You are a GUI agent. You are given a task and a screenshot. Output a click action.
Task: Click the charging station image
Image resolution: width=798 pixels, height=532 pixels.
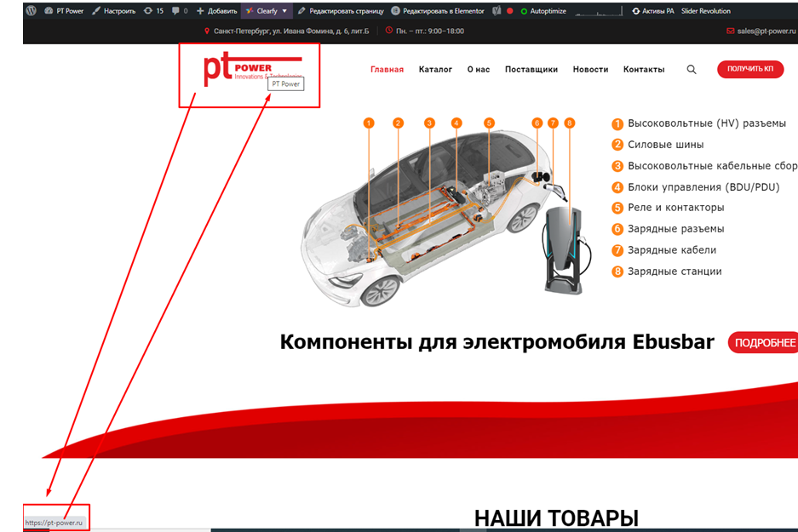[x=565, y=250]
